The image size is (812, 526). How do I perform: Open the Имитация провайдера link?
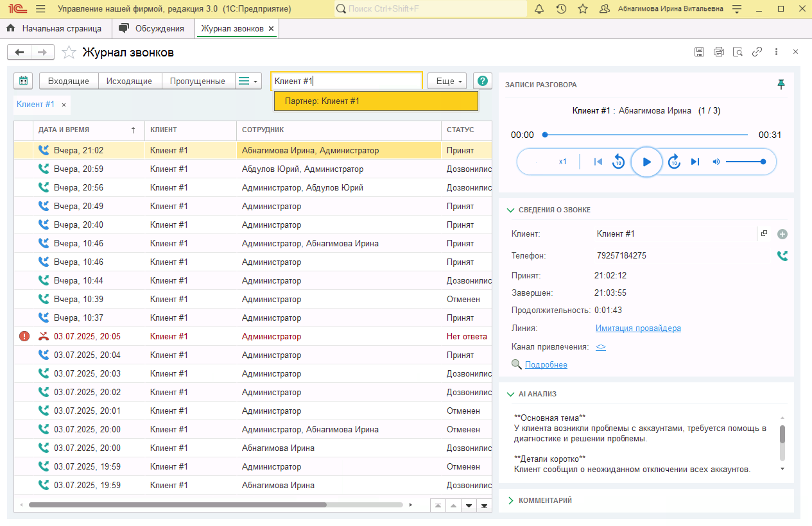tap(638, 328)
